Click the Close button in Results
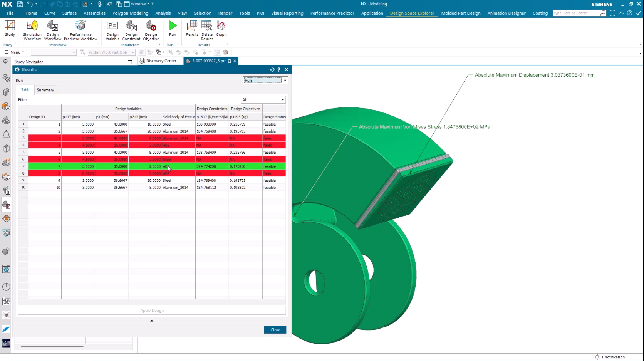The image size is (644, 361). tap(275, 330)
